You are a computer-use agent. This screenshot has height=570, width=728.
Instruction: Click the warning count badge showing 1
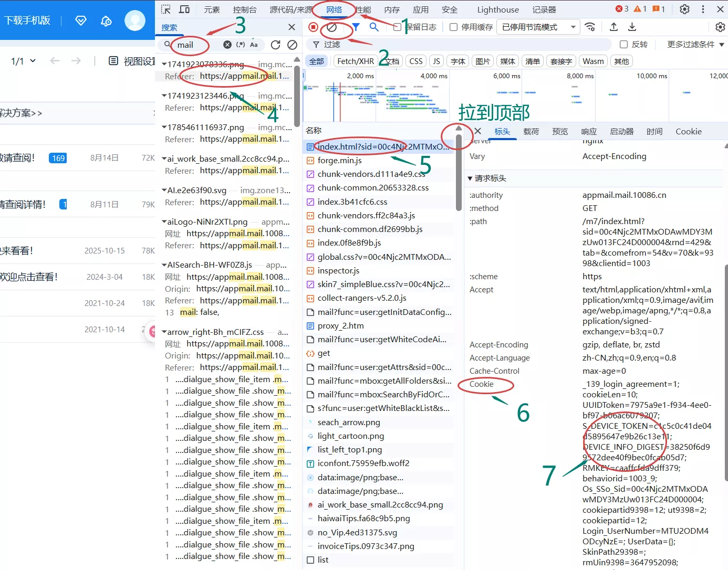tap(640, 9)
